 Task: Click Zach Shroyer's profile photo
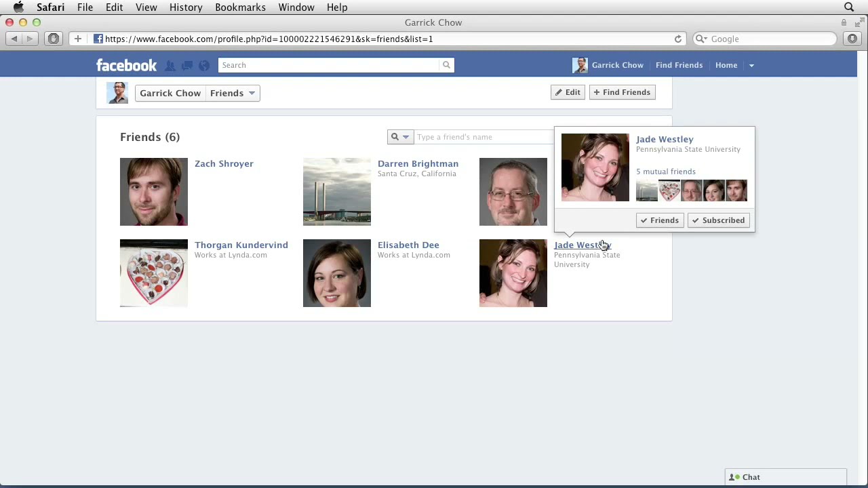[x=154, y=192]
